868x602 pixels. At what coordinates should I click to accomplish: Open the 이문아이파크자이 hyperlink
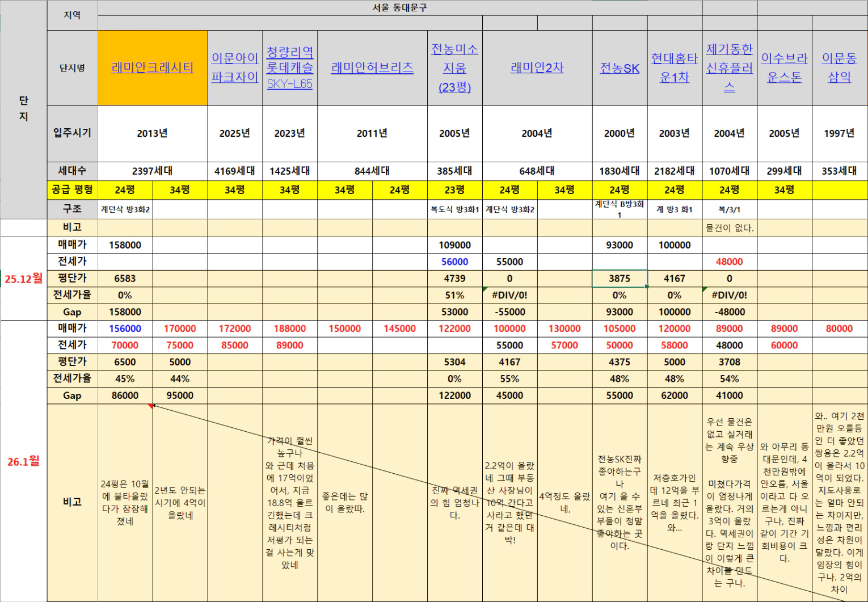click(x=235, y=68)
